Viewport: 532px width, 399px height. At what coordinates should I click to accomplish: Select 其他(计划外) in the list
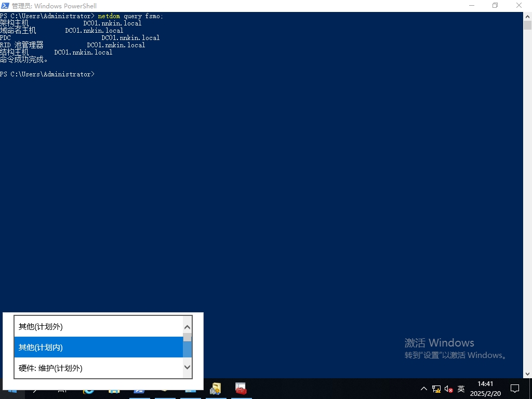click(99, 327)
